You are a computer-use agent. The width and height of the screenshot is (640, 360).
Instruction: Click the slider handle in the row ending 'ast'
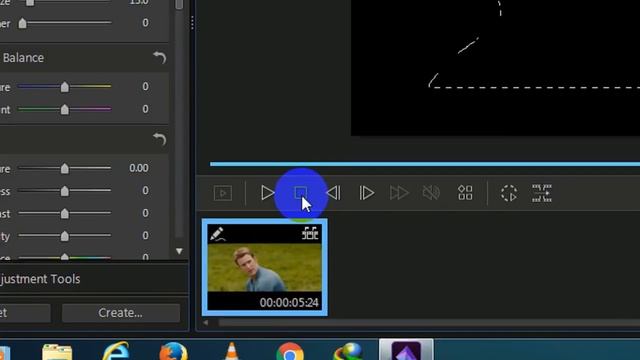point(64,213)
